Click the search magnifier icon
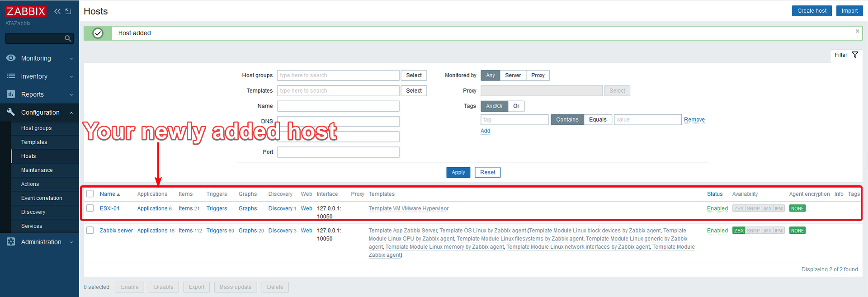The height and width of the screenshot is (297, 868). pos(68,38)
